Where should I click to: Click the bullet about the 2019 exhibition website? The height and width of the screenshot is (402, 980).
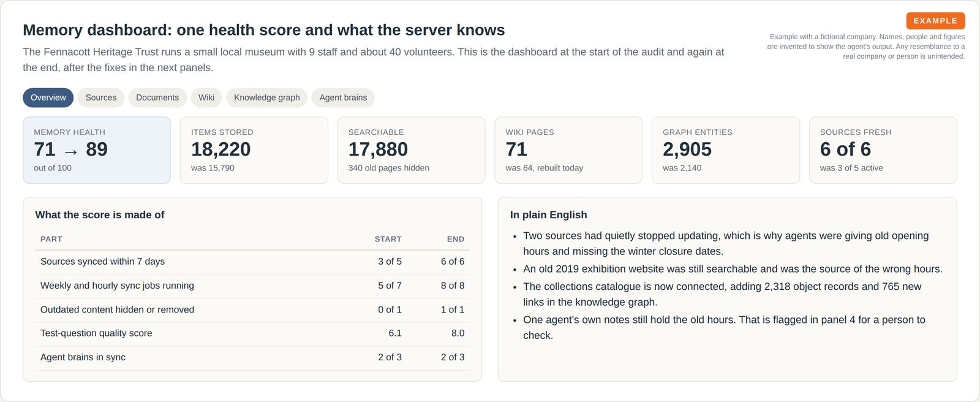733,269
